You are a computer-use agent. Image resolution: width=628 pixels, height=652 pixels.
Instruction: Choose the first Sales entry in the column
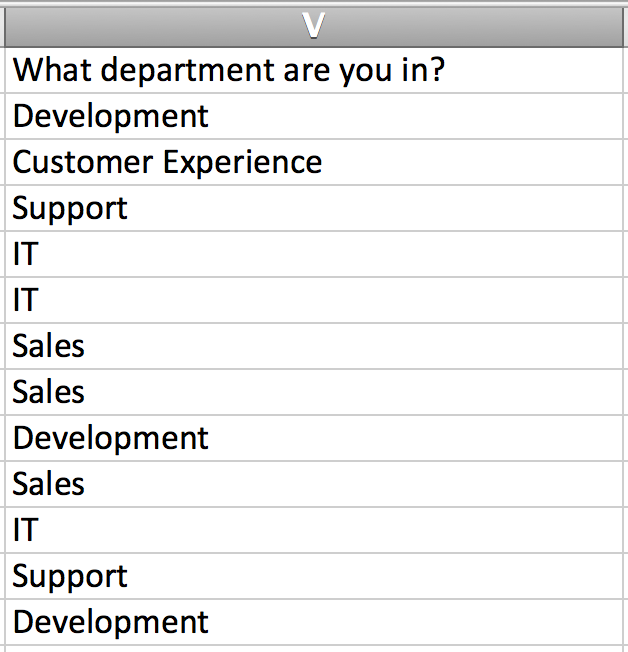tap(49, 347)
